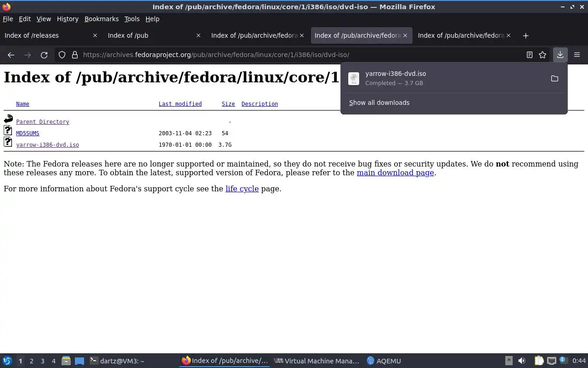Screen dimensions: 588x368
Task: Switch to workspace 4
Action: click(53, 361)
